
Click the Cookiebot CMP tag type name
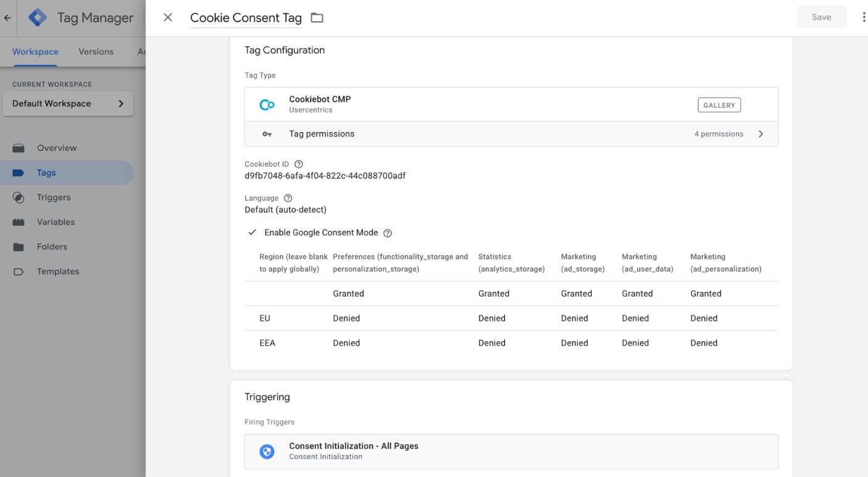coord(320,99)
